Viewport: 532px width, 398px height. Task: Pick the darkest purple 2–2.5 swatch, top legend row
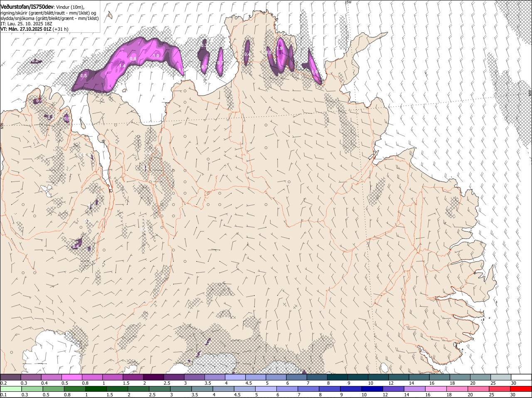(153, 377)
